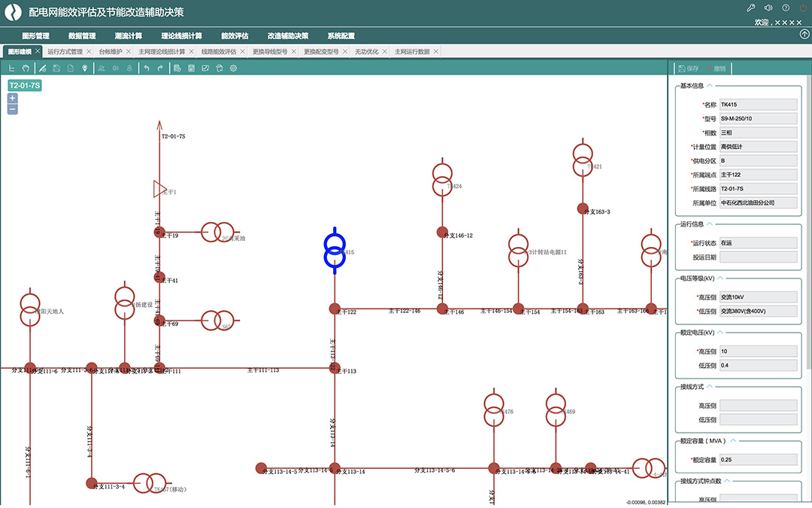Image resolution: width=812 pixels, height=508 pixels.
Task: Collapse the 基本信息 section
Action: pos(710,86)
